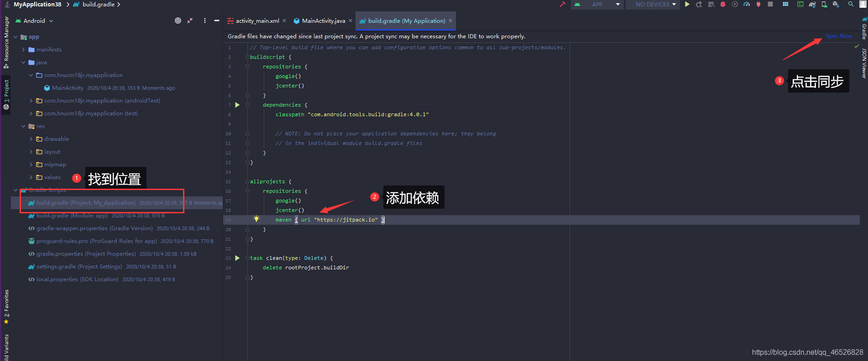Open the Android project view dropdown
The height and width of the screenshot is (361, 868).
tap(35, 21)
